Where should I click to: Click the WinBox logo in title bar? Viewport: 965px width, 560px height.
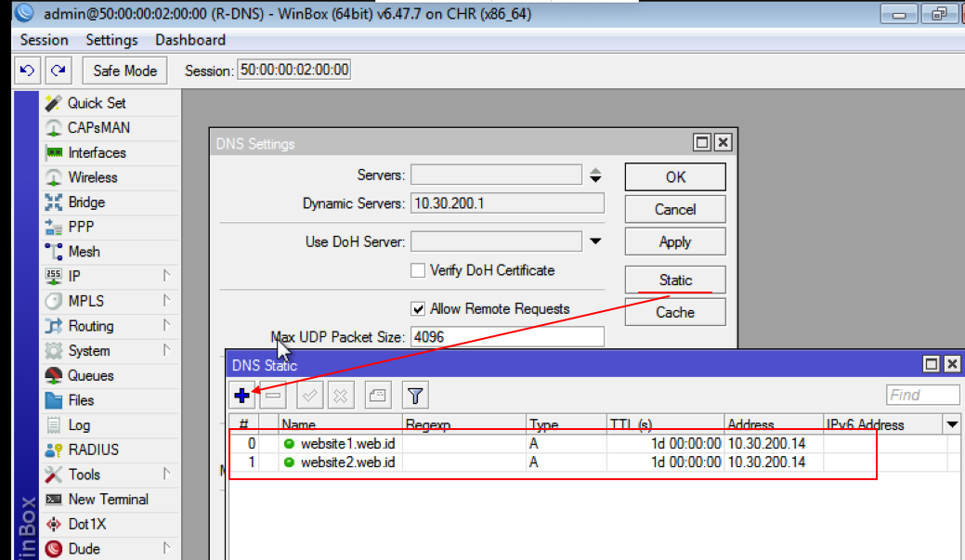[24, 13]
